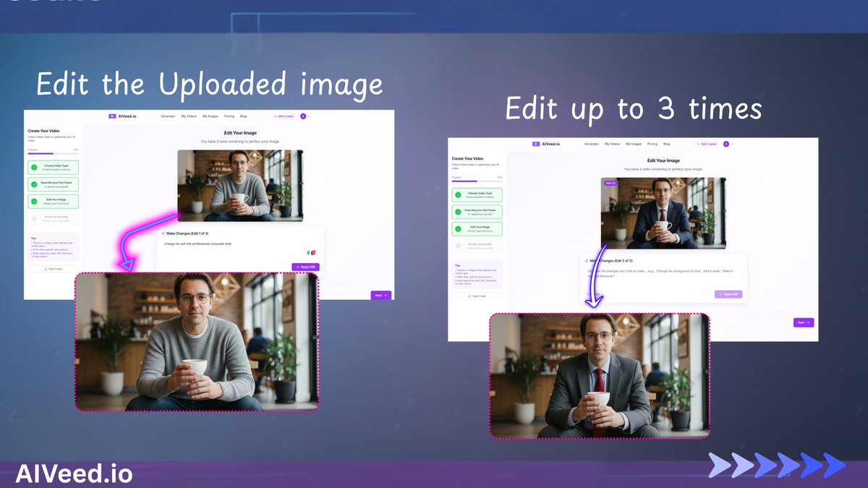
Task: Open the Pricing page from the top menu
Action: (229, 116)
